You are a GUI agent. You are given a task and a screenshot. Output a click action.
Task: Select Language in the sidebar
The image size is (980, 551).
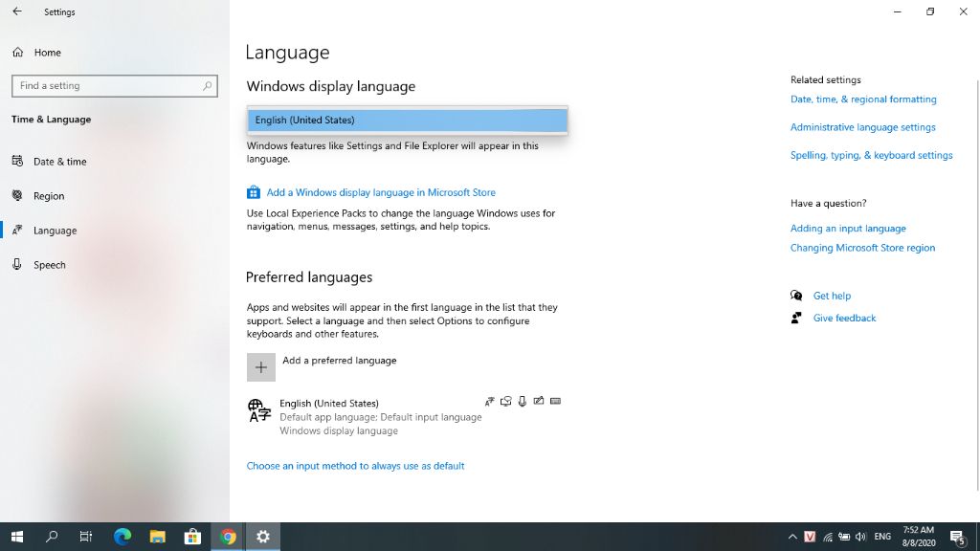click(55, 230)
